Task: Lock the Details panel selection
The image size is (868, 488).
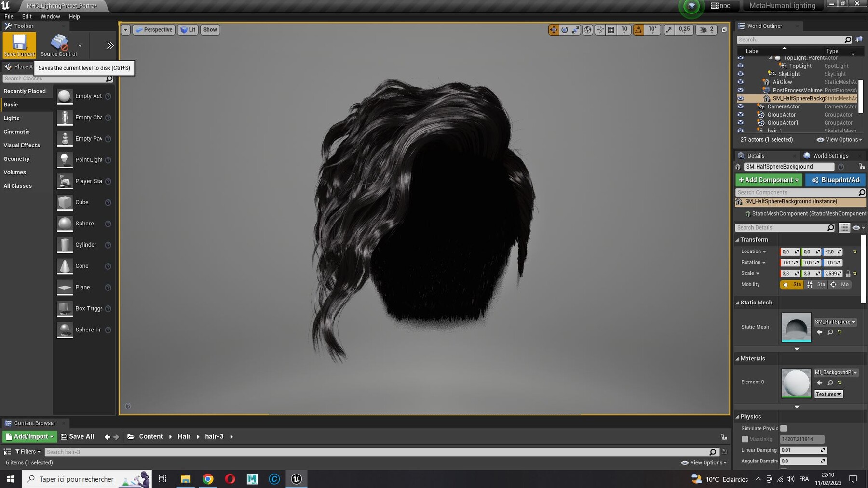Action: 862,166
